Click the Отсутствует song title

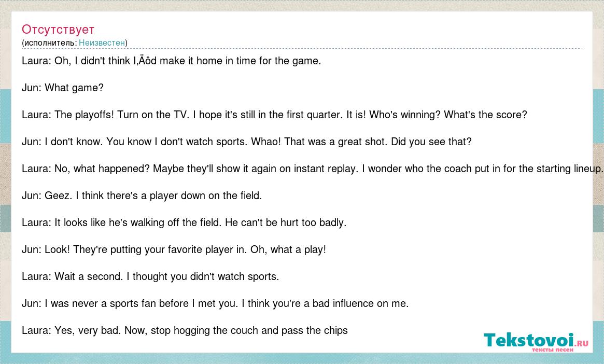[58, 29]
